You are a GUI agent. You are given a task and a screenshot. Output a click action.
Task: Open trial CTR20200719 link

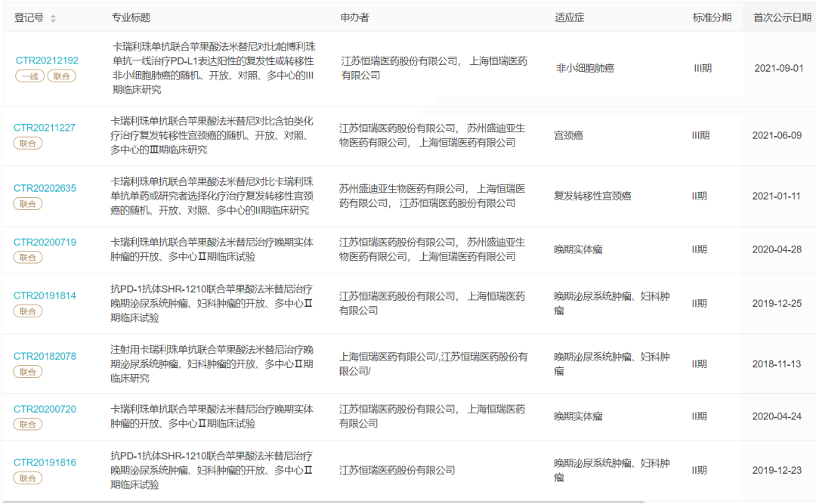(x=45, y=242)
